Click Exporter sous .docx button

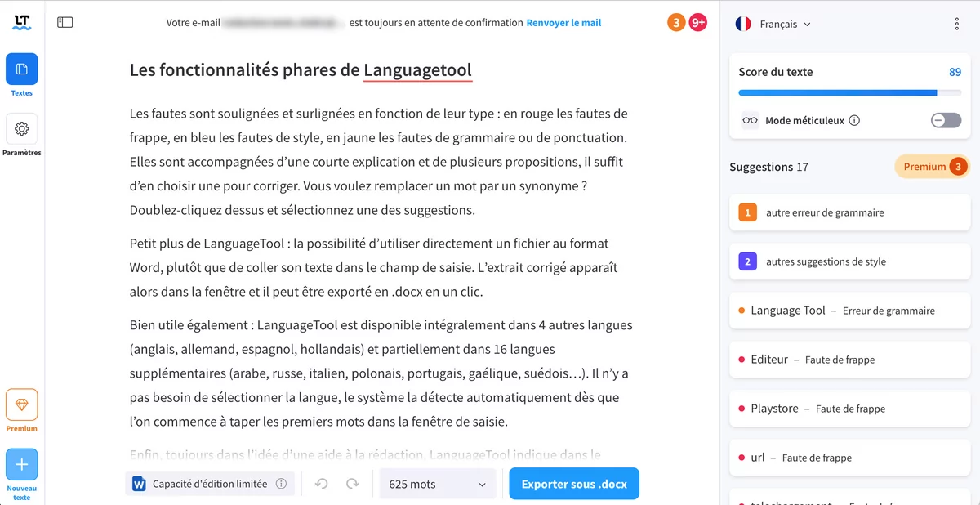574,484
